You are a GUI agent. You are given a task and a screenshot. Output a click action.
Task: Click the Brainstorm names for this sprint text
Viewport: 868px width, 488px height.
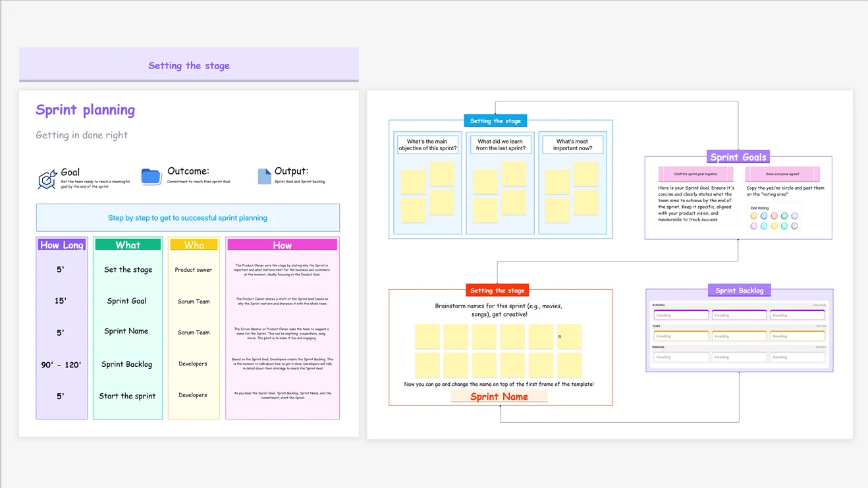click(499, 310)
